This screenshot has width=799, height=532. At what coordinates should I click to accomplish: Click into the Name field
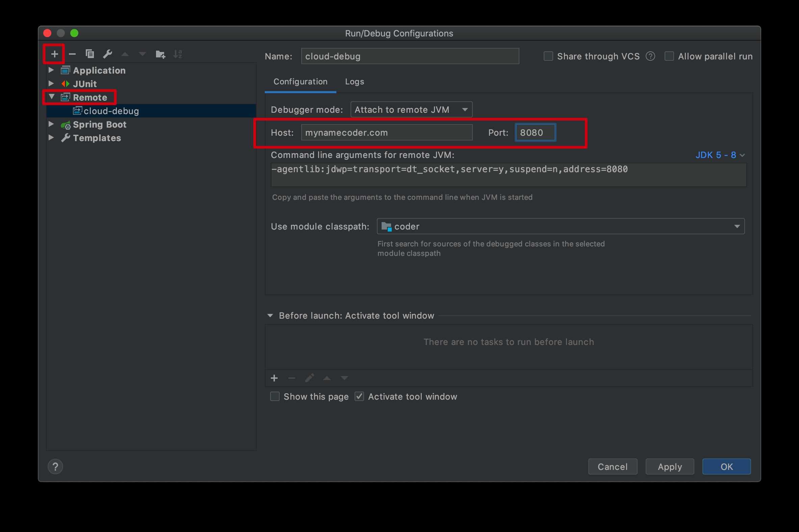(410, 56)
